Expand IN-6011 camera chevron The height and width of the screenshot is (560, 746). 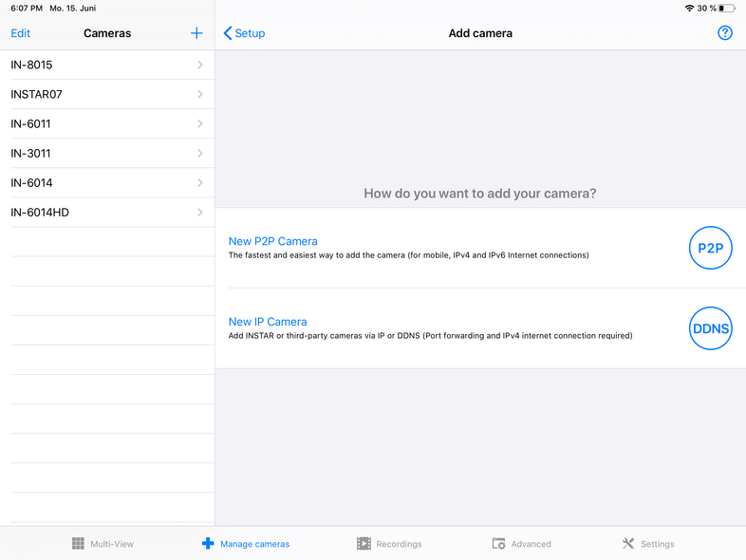pos(200,123)
